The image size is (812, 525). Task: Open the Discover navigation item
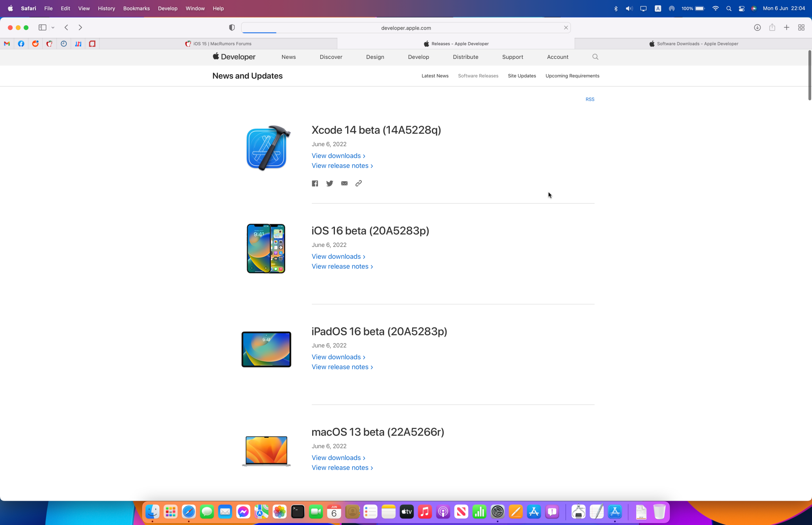(x=331, y=57)
